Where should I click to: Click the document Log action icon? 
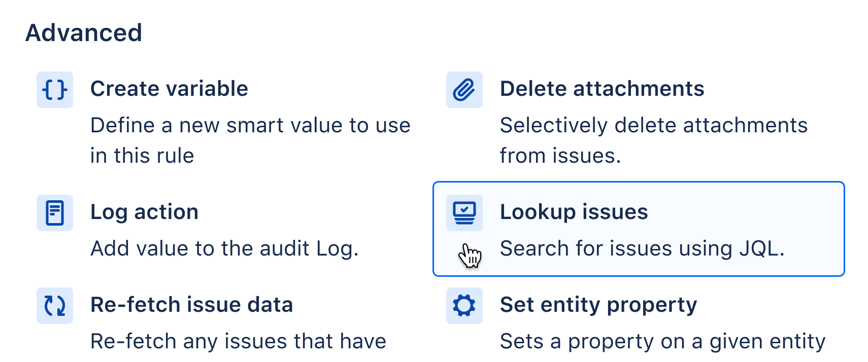(x=54, y=213)
